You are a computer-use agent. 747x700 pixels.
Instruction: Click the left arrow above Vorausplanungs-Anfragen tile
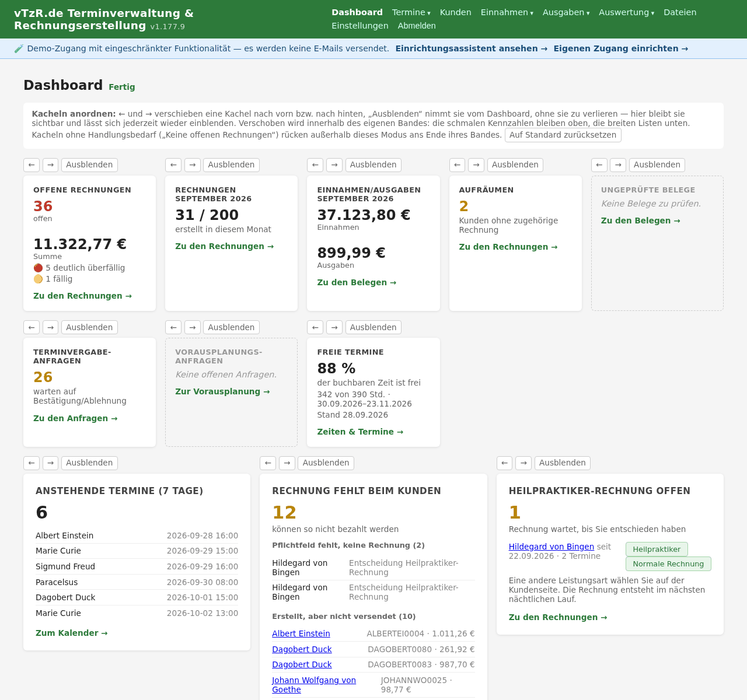pyautogui.click(x=173, y=327)
